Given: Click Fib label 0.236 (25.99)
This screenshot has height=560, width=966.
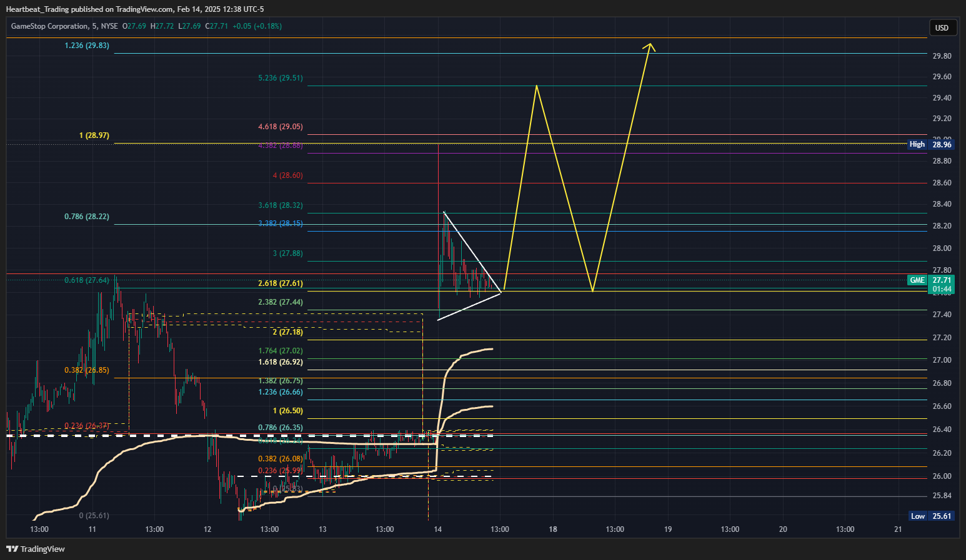Looking at the screenshot, I should (x=281, y=471).
